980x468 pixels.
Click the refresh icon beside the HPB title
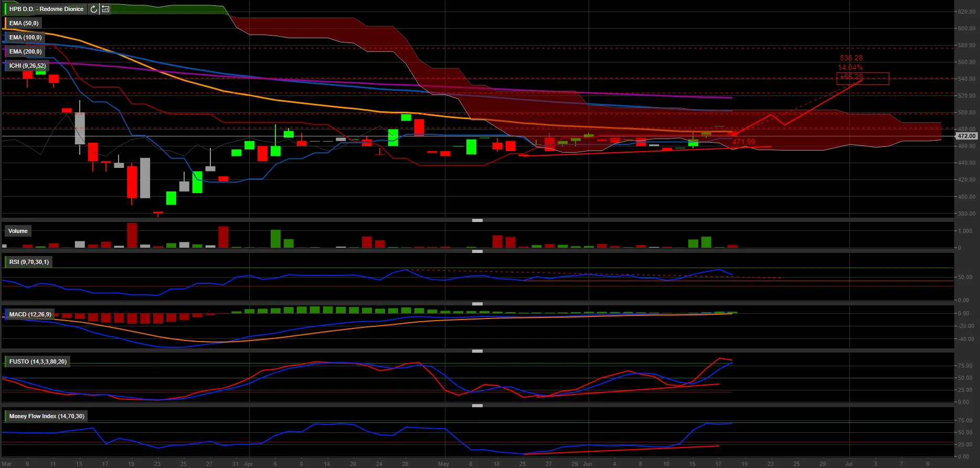coord(93,9)
